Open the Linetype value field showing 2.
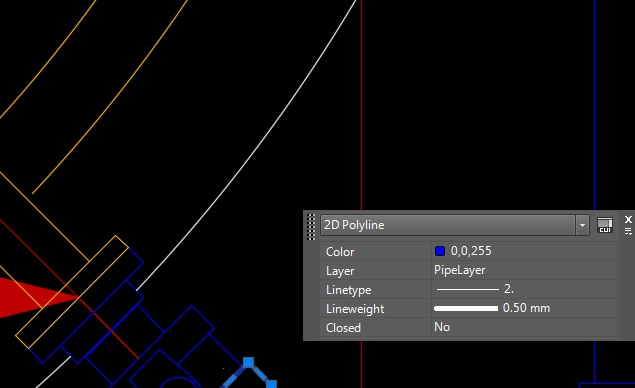 click(x=524, y=289)
